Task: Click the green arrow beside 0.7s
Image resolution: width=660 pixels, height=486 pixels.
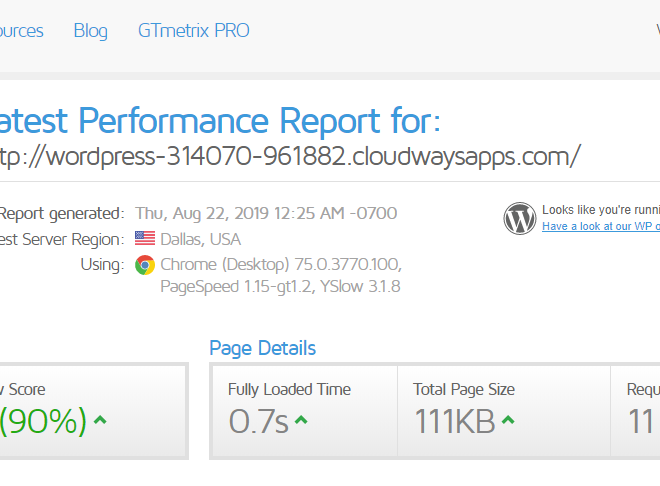Action: (301, 420)
